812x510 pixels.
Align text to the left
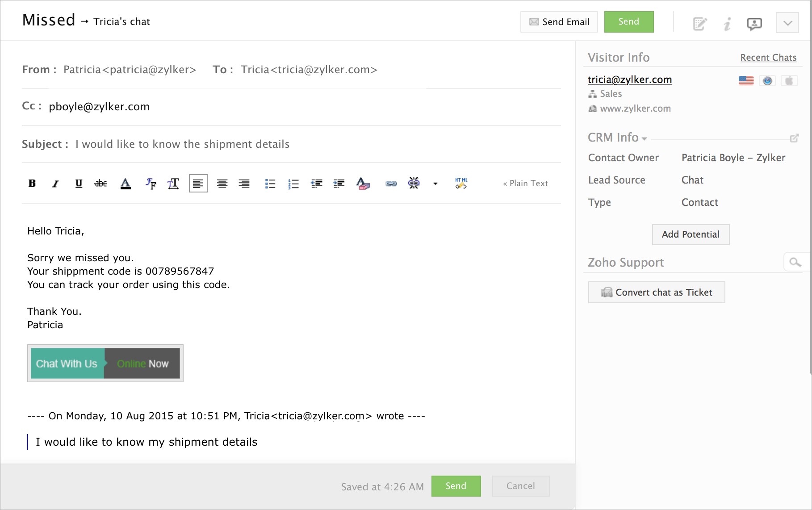click(x=198, y=184)
